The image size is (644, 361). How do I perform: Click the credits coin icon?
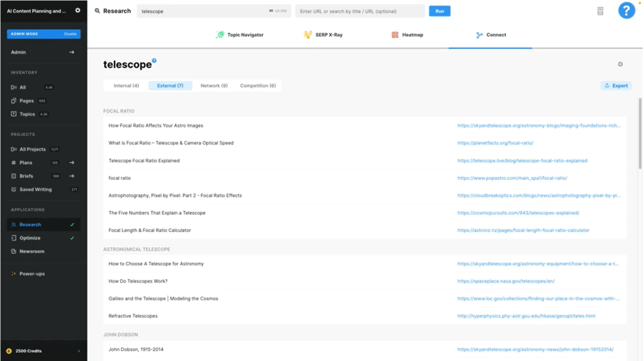coord(9,351)
